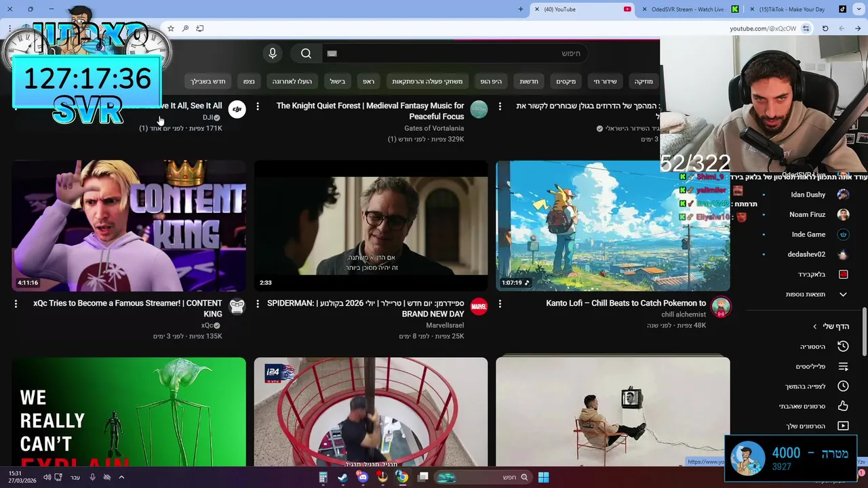Expand the 'הדף שלי' section chevron
The height and width of the screenshot is (488, 868).
tap(815, 327)
